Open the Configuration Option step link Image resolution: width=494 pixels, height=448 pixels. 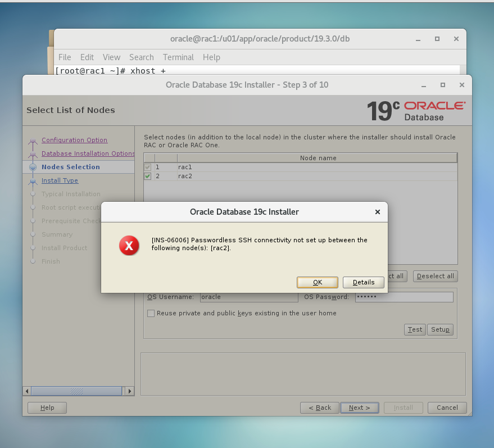74,140
